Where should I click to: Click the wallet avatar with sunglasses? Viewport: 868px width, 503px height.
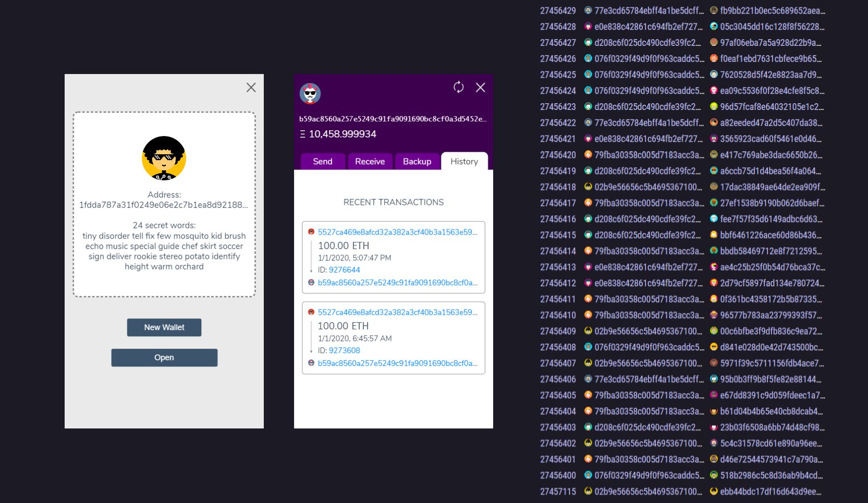(310, 94)
